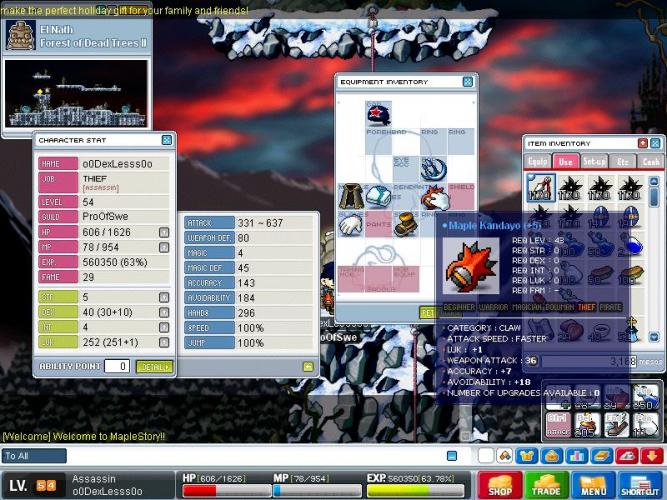Close the Character Stat window
Image resolution: width=667 pixels, height=500 pixels.
pos(167,140)
